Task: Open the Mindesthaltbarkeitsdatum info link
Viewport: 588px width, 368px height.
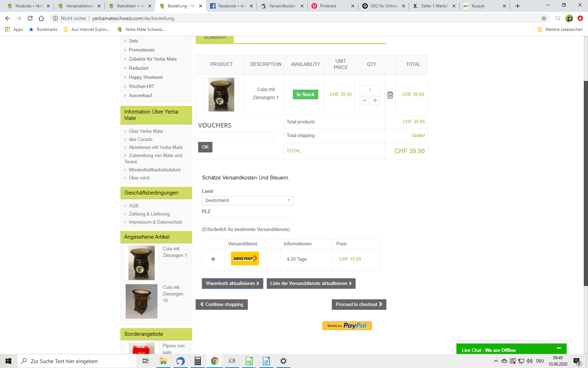Action: 155,170
